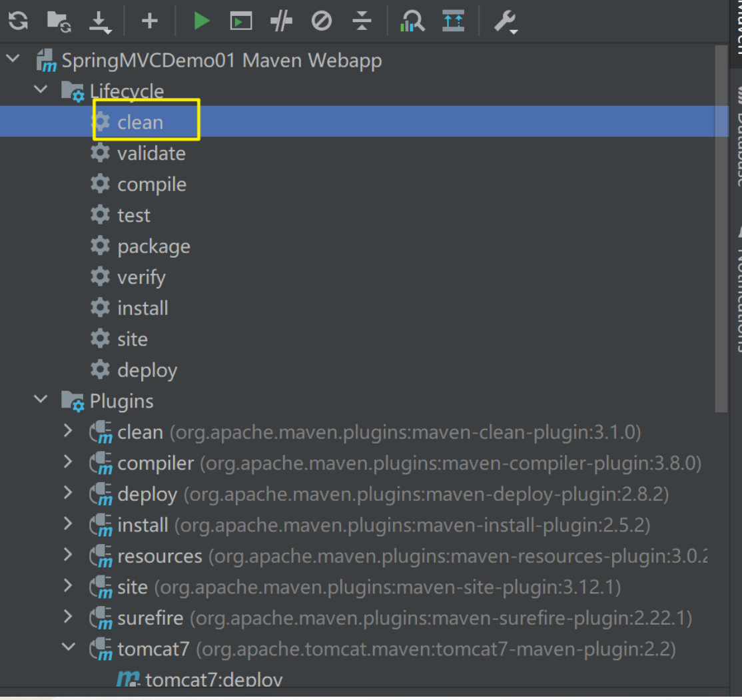Viewport: 742px width, 700px height.
Task: Generate sources and update folders icon
Action: (x=59, y=22)
